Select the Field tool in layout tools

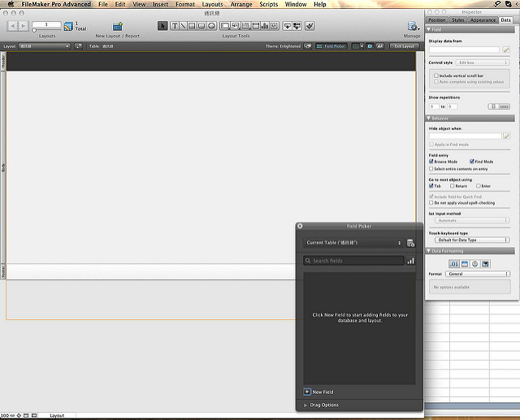click(287, 26)
